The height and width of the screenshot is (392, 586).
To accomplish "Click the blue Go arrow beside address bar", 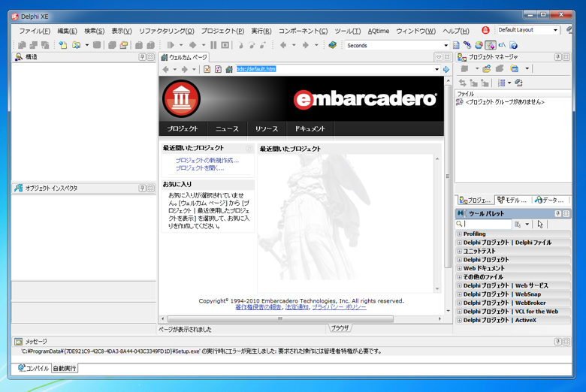I will click(446, 69).
